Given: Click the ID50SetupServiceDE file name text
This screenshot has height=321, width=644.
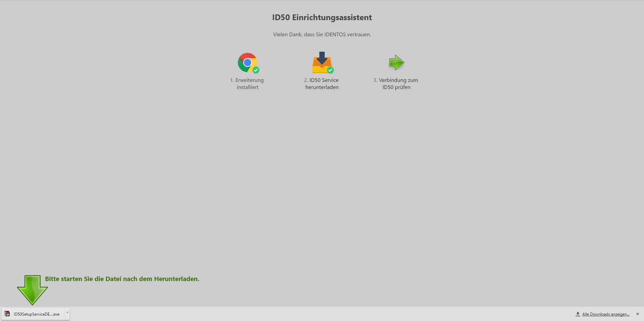Looking at the screenshot, I should 37,314.
